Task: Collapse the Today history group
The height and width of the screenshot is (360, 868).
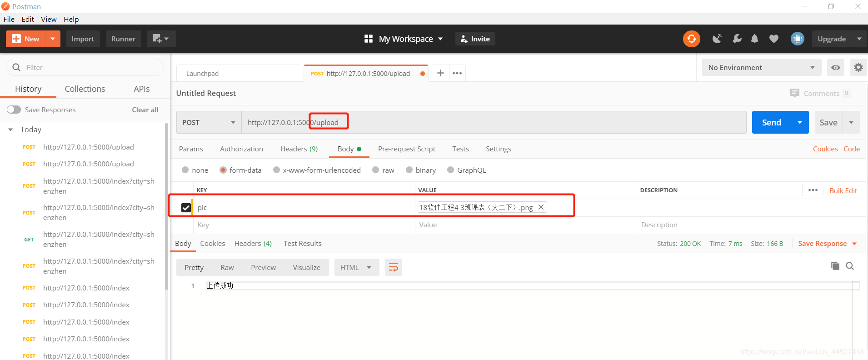Action: 10,130
